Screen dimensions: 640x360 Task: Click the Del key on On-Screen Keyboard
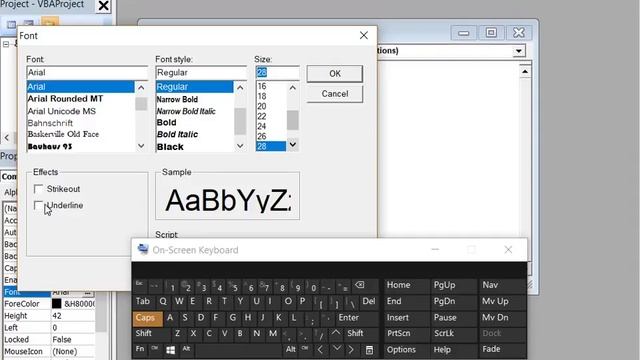[369, 301]
